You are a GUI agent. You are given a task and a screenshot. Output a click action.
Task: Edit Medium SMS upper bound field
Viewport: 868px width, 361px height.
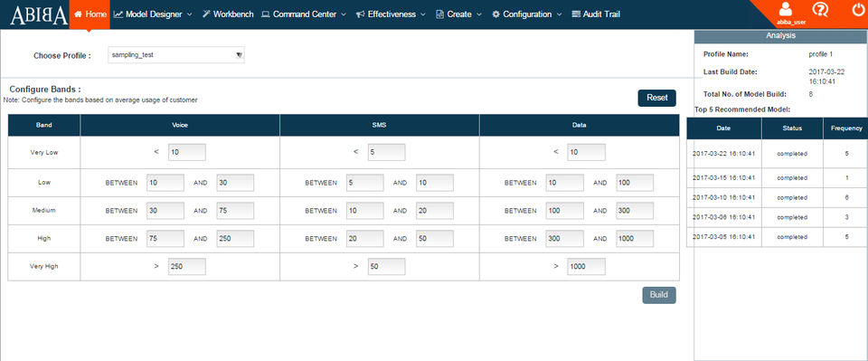point(435,211)
